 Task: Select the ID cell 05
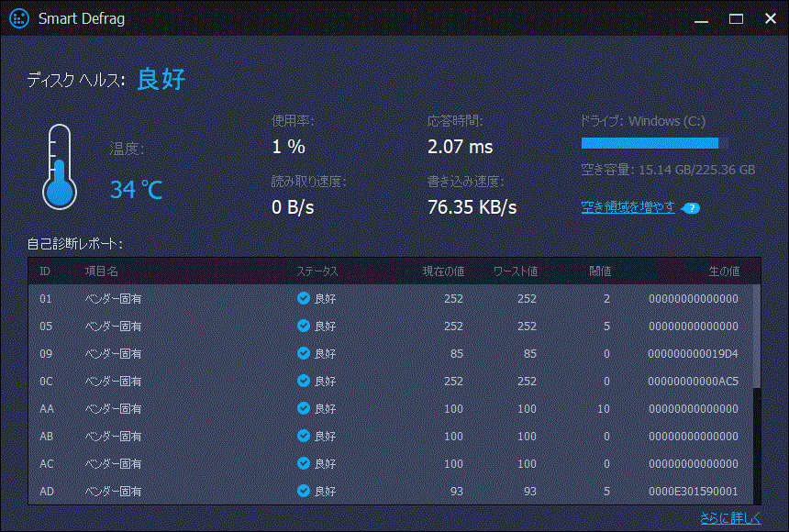(46, 327)
